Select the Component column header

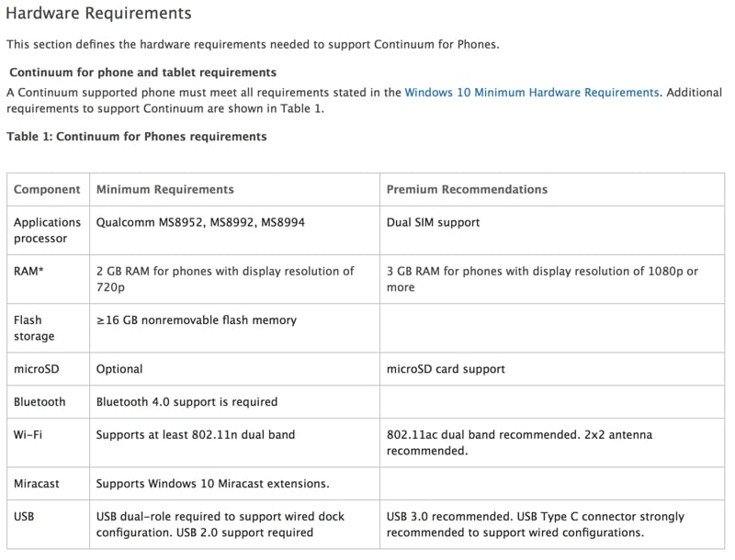[47, 189]
